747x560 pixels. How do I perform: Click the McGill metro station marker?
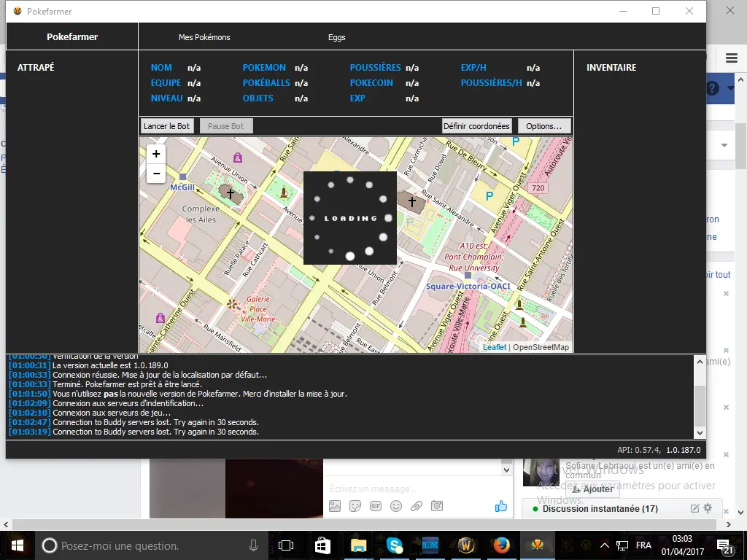point(182,177)
